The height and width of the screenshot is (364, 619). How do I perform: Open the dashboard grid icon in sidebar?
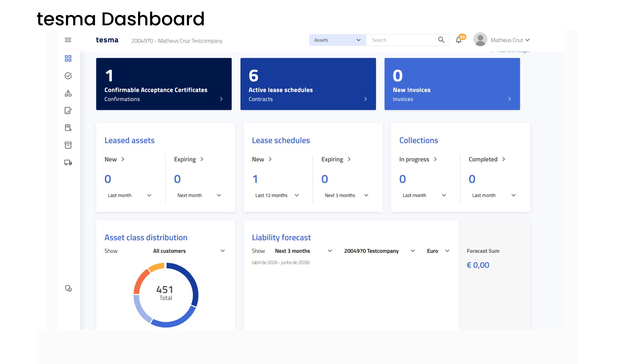point(68,59)
